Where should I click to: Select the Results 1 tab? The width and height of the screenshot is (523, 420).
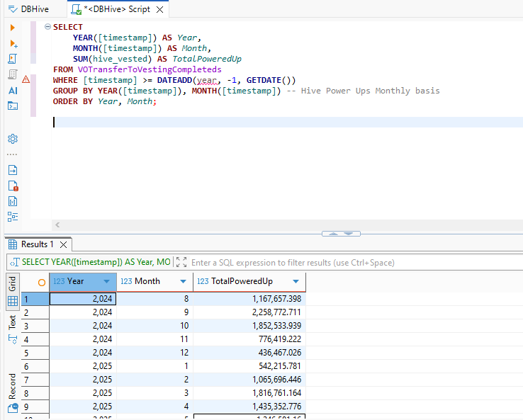37,244
